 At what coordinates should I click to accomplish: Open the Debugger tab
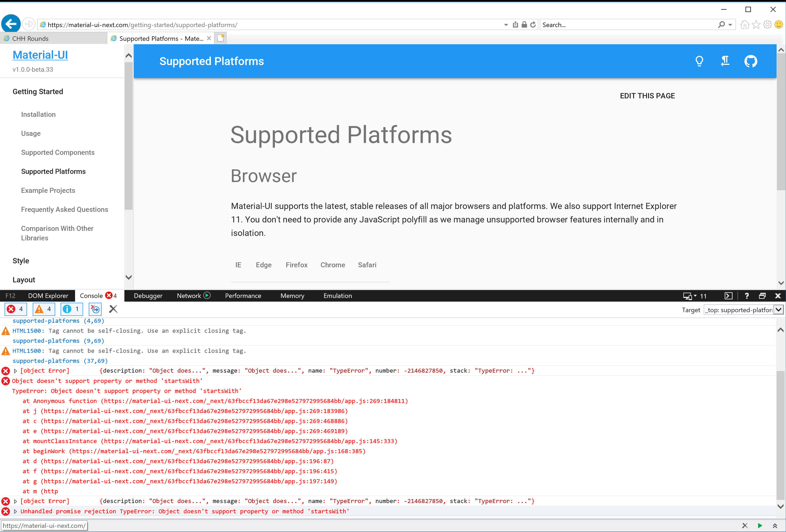click(x=148, y=296)
